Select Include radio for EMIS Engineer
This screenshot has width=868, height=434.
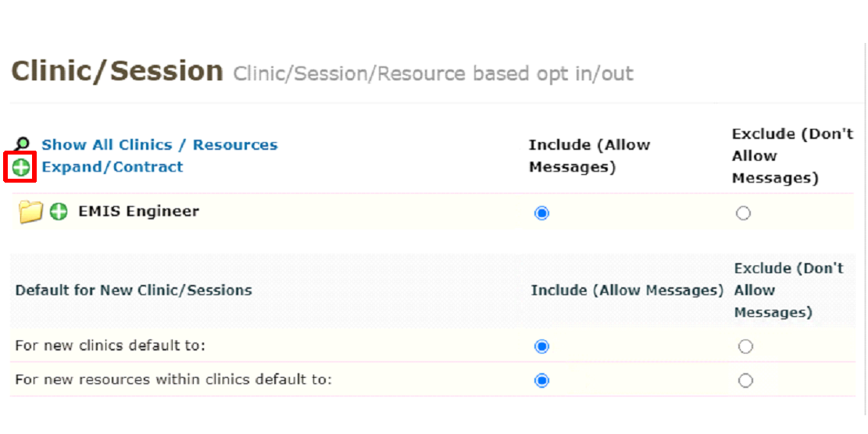(x=542, y=213)
